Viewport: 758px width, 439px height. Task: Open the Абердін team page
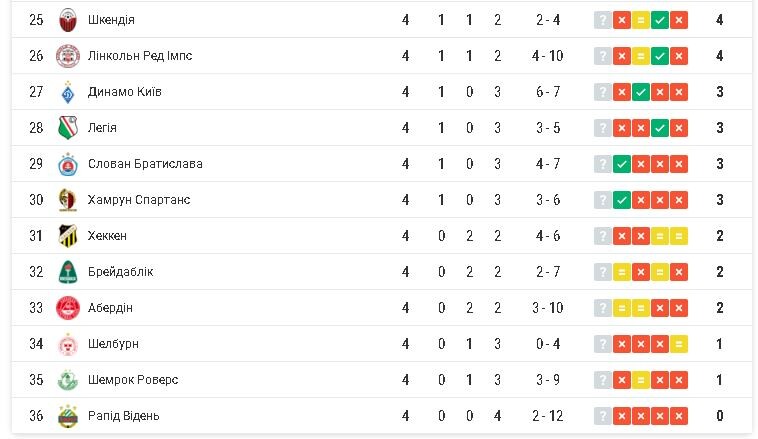point(110,308)
